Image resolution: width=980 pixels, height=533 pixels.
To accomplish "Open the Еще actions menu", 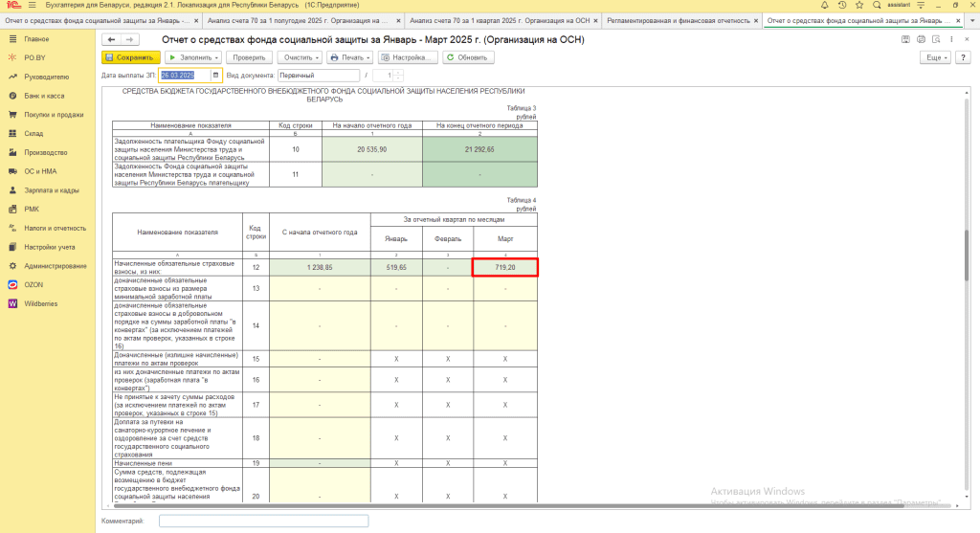I will (x=935, y=57).
